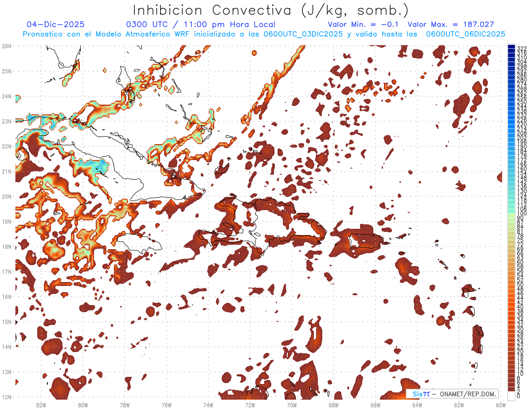Viewport: 532px width, 411px height.
Task: Click the 'Valor Min. = -0.1' readout
Action: 364,25
